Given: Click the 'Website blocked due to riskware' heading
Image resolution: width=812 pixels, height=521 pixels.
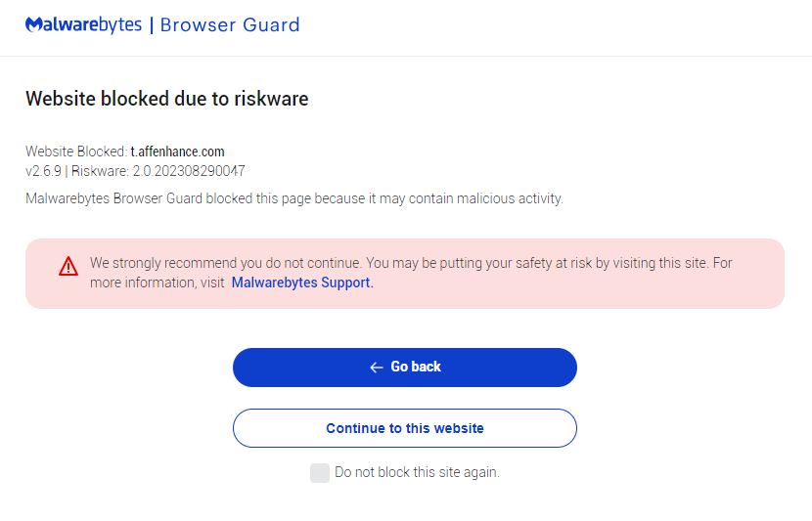Looking at the screenshot, I should point(167,99).
